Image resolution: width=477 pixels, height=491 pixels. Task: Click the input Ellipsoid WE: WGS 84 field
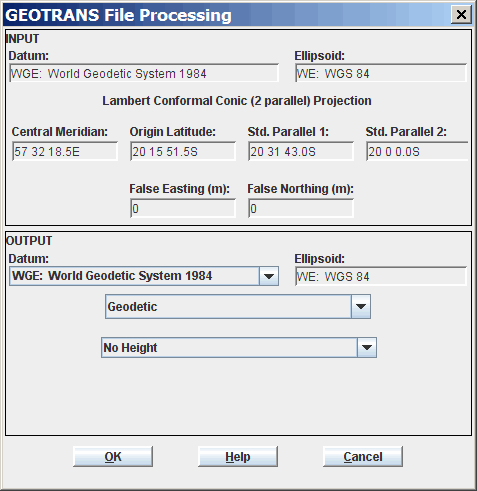click(x=381, y=73)
